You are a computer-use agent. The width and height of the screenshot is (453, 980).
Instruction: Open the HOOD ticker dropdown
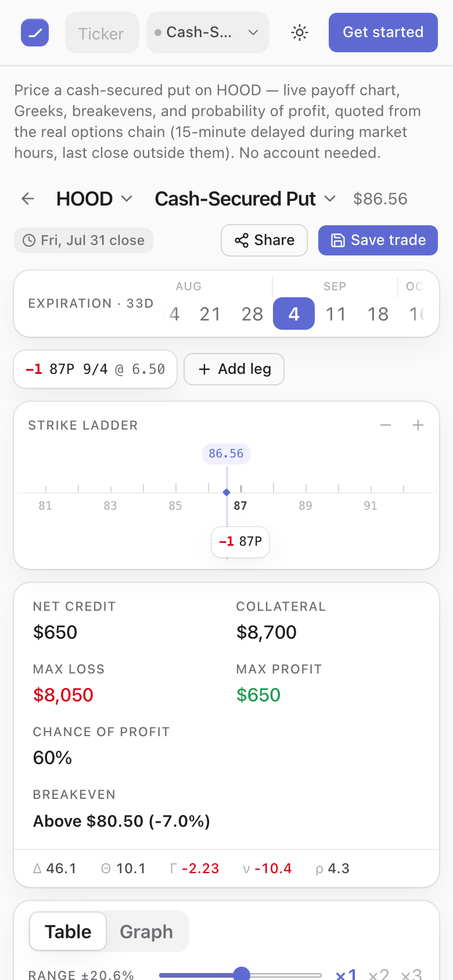(x=95, y=199)
